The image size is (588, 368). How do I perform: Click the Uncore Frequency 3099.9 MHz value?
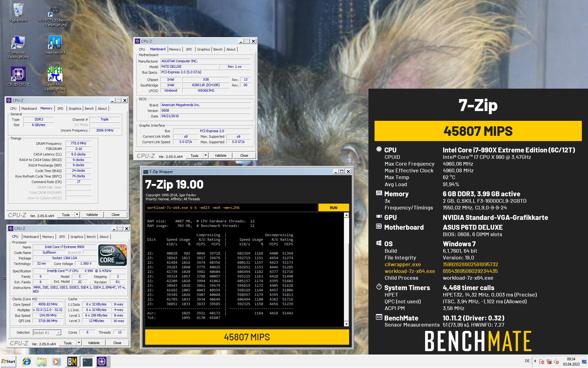[105, 130]
